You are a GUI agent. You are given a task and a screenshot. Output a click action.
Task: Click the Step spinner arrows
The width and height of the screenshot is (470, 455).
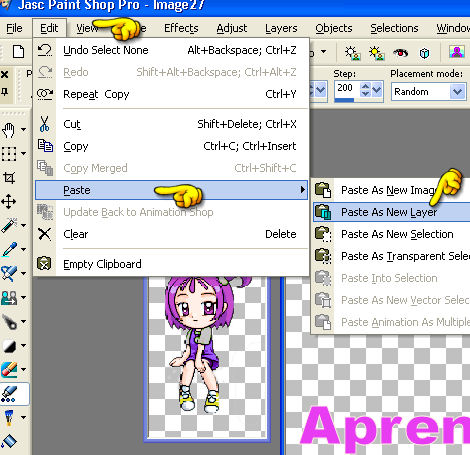point(366,90)
